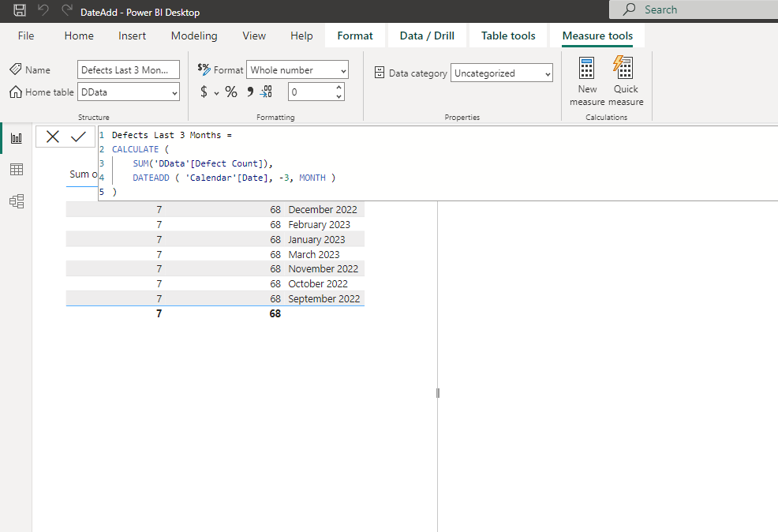Decrease the decimal places value
778x532 pixels.
coord(339,96)
